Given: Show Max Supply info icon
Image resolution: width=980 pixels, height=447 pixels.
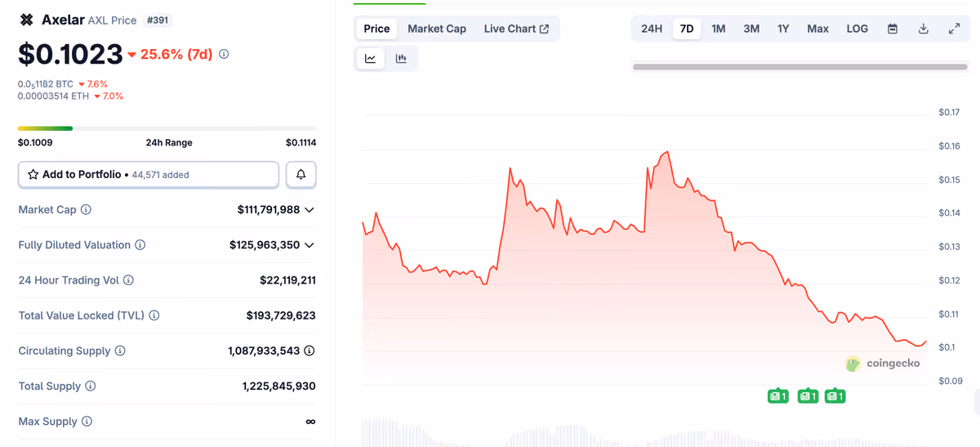Looking at the screenshot, I should (x=87, y=422).
